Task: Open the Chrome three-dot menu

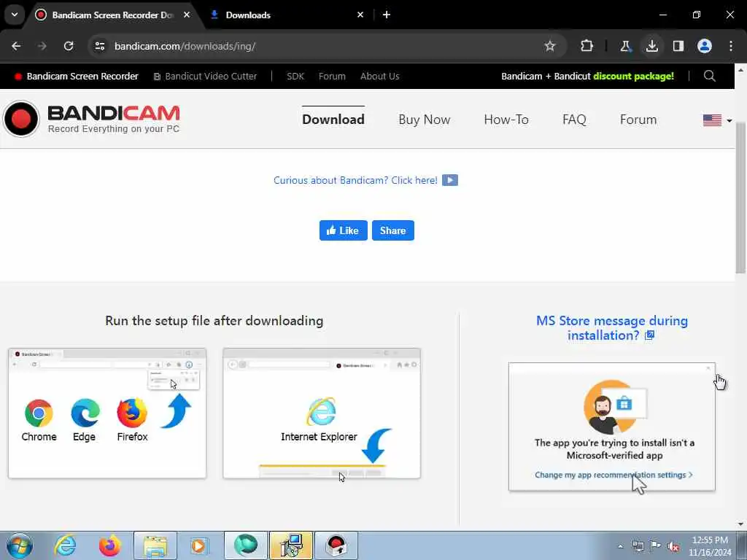Action: [x=730, y=46]
